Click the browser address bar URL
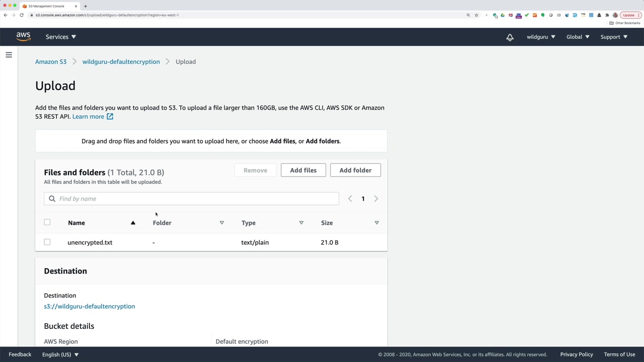This screenshot has height=362, width=644. [107, 15]
